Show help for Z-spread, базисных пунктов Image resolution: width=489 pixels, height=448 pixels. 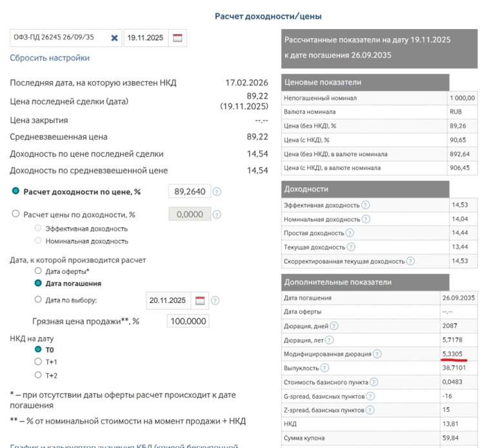[370, 410]
